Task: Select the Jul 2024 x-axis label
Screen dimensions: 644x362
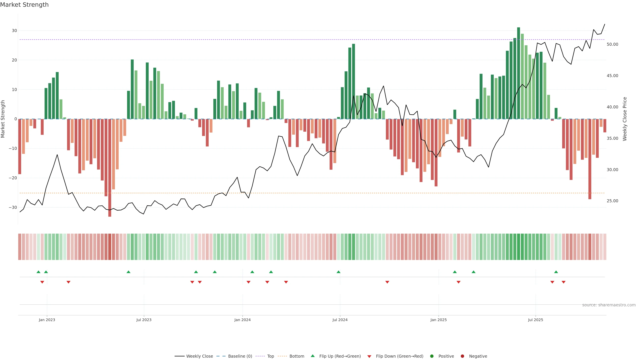Action: point(340,320)
